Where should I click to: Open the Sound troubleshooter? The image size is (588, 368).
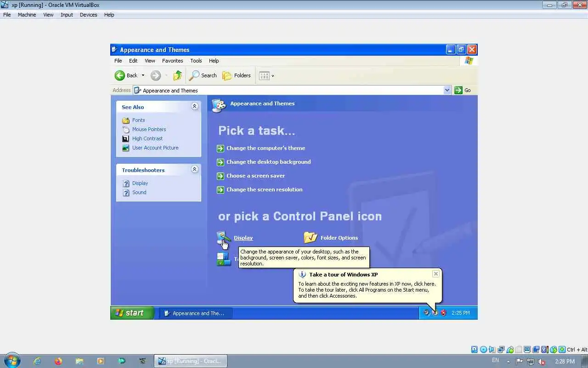tap(139, 192)
